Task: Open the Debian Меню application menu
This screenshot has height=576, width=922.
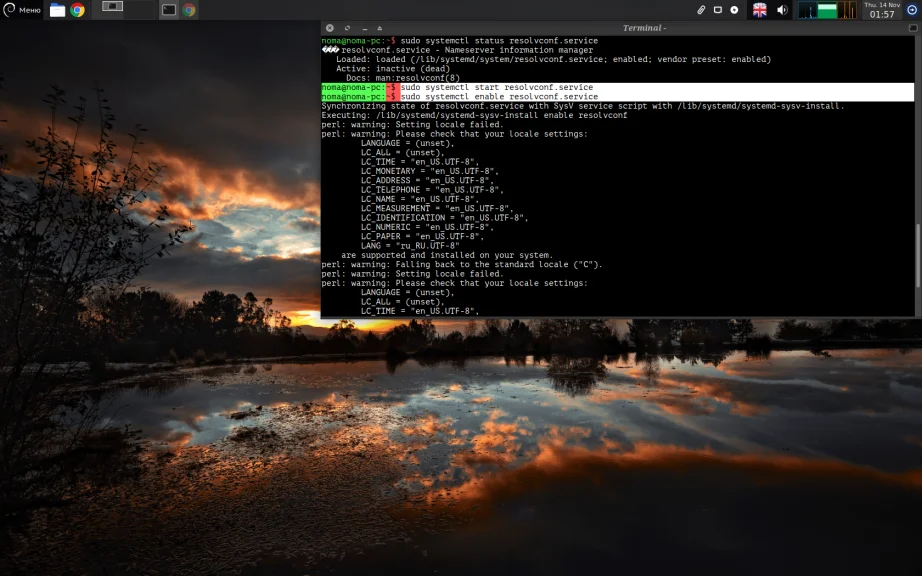Action: (x=22, y=10)
